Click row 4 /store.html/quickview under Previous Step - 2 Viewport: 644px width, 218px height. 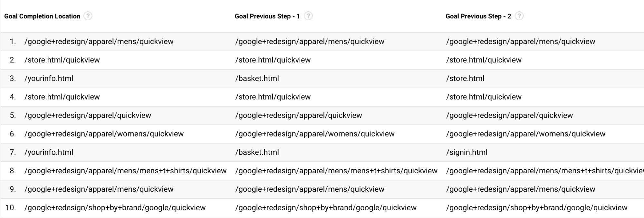[x=484, y=97]
